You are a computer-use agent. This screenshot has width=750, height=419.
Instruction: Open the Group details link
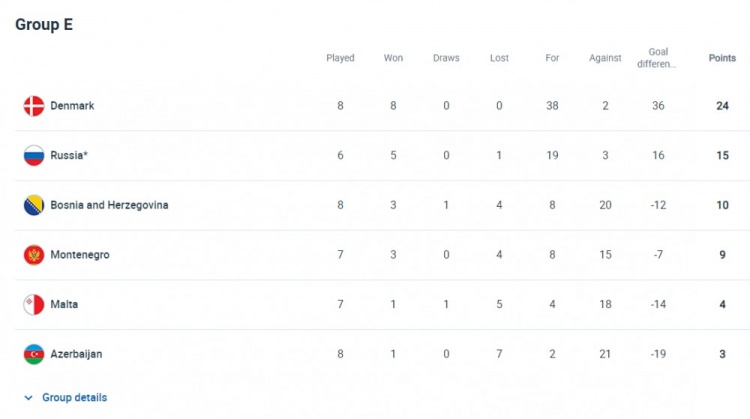tap(74, 398)
